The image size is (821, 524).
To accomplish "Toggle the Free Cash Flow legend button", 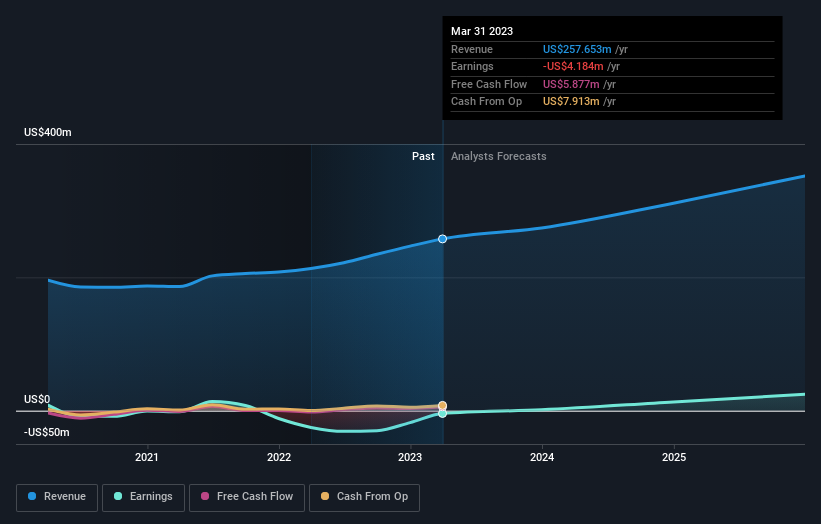I will click(247, 497).
